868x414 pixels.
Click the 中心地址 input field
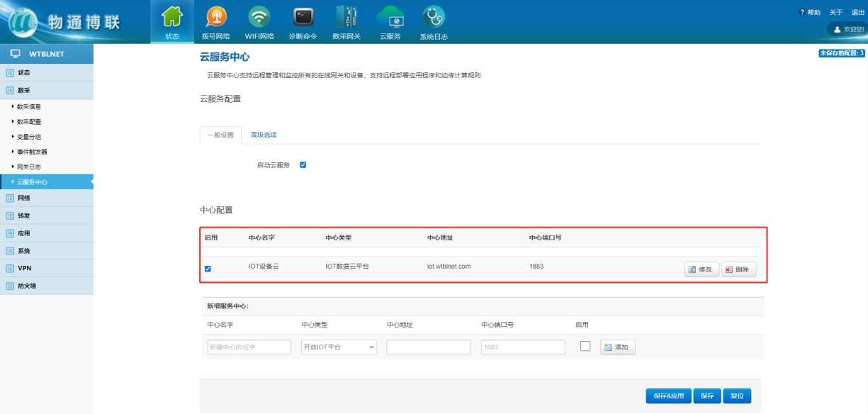coord(429,347)
